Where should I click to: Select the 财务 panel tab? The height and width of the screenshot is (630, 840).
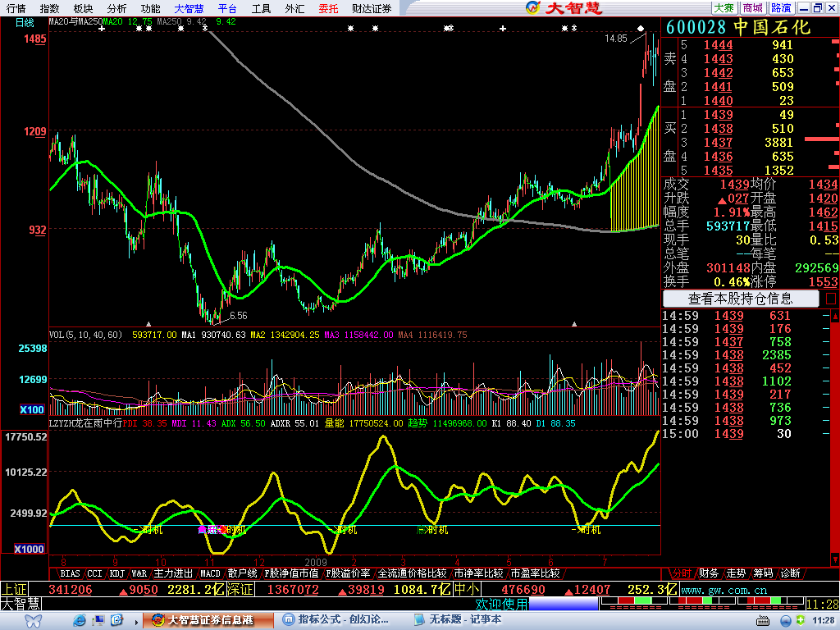pyautogui.click(x=708, y=573)
